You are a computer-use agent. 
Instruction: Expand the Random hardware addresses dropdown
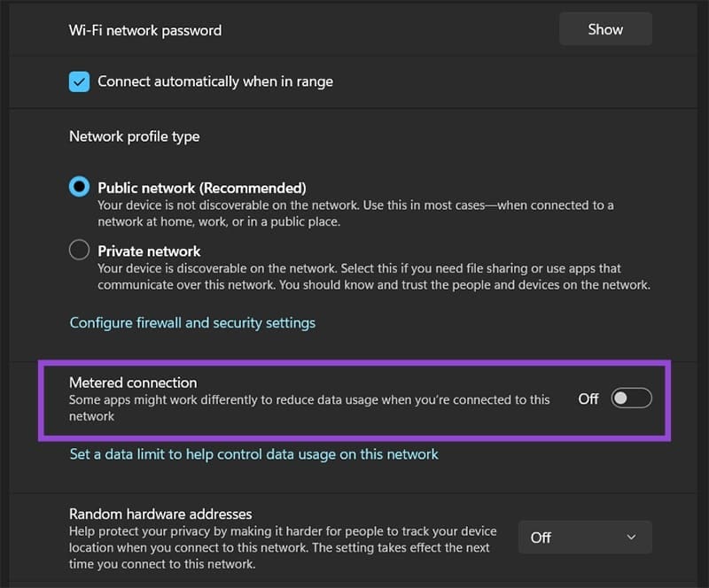(x=585, y=537)
